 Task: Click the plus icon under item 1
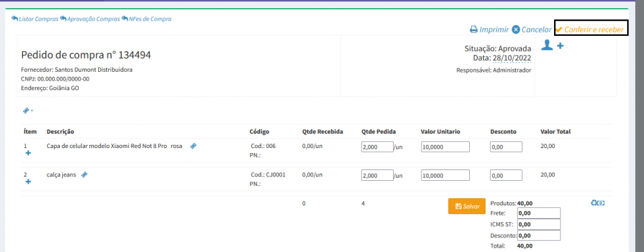(x=28, y=153)
